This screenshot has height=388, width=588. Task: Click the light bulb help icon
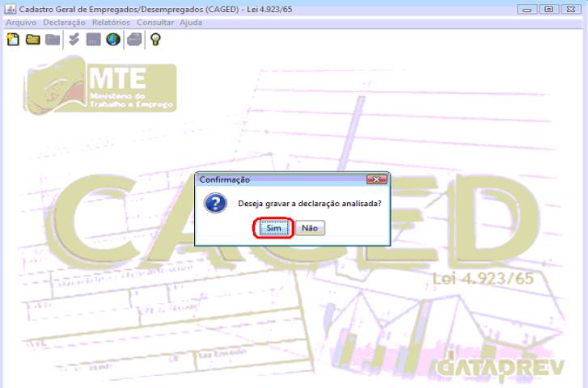(155, 39)
